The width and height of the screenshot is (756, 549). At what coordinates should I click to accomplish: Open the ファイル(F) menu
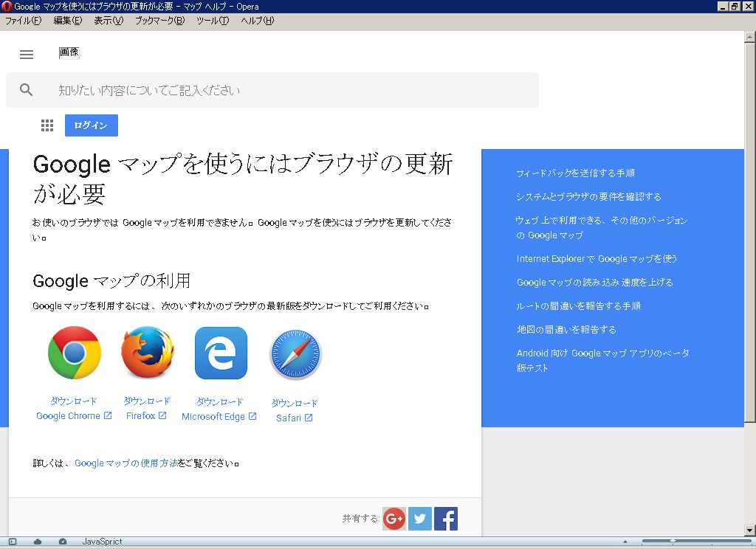coord(23,20)
